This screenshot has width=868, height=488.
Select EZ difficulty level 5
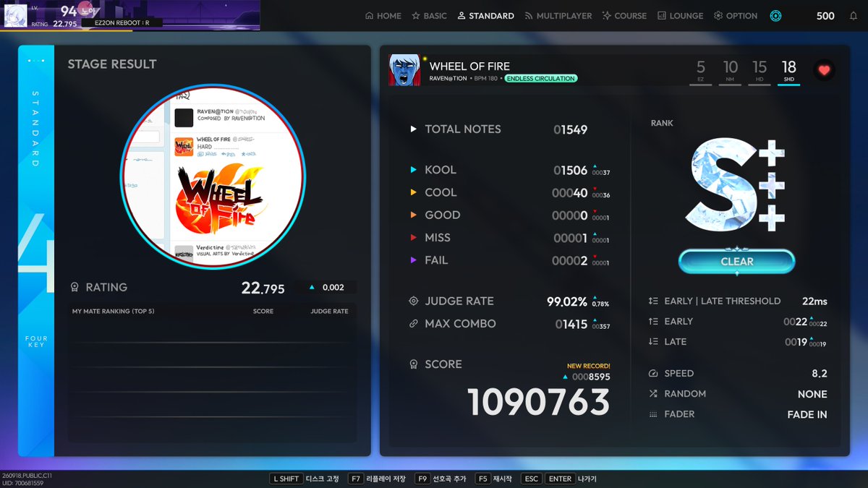(x=700, y=72)
